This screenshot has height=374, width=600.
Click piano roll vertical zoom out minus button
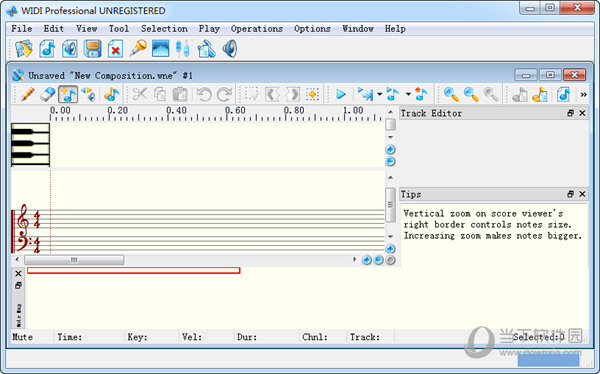point(390,162)
